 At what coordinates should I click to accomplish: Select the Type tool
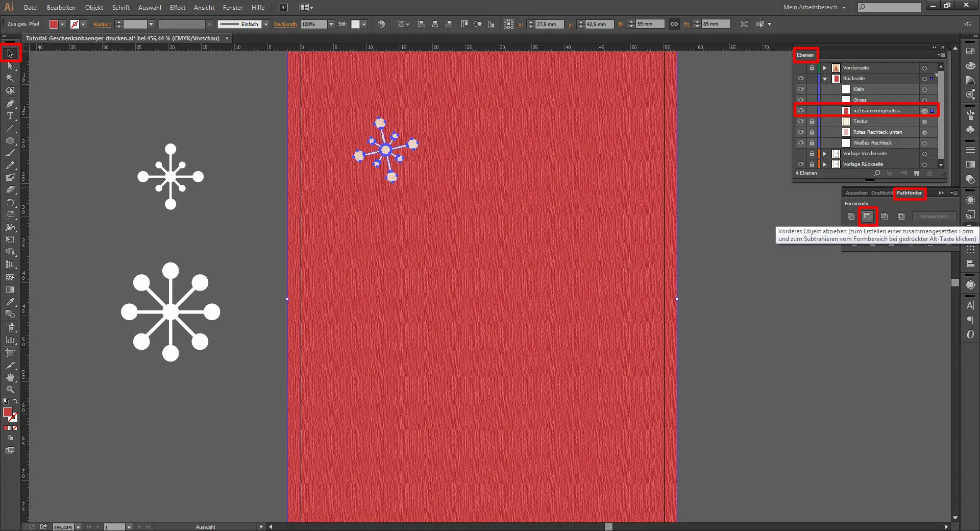tap(10, 116)
